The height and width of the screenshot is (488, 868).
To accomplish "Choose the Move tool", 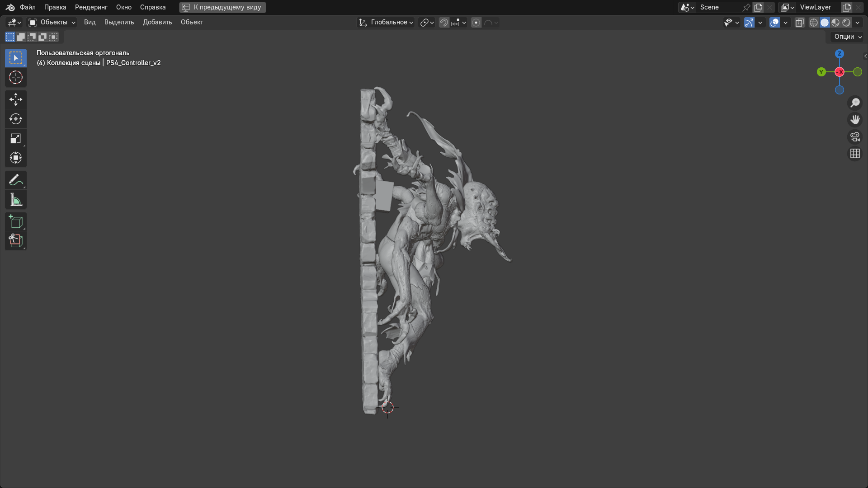I will click(16, 99).
